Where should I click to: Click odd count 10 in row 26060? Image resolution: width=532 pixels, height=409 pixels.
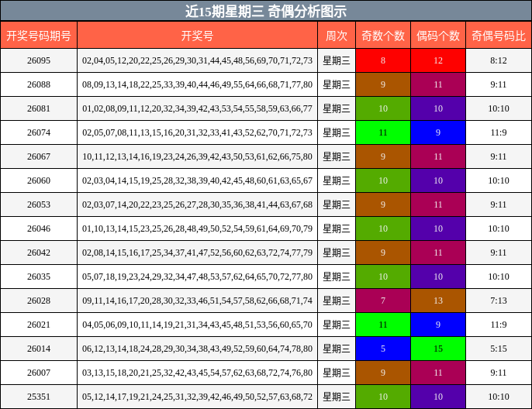383,180
